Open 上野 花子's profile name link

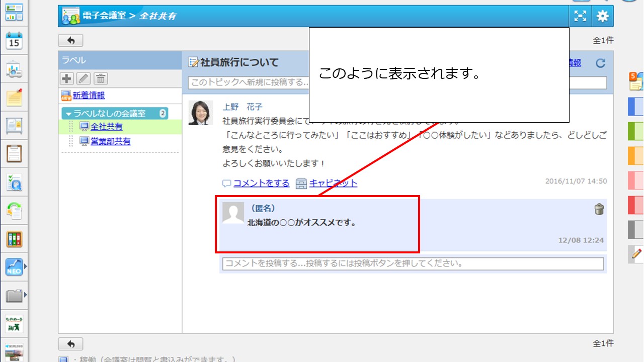[243, 107]
